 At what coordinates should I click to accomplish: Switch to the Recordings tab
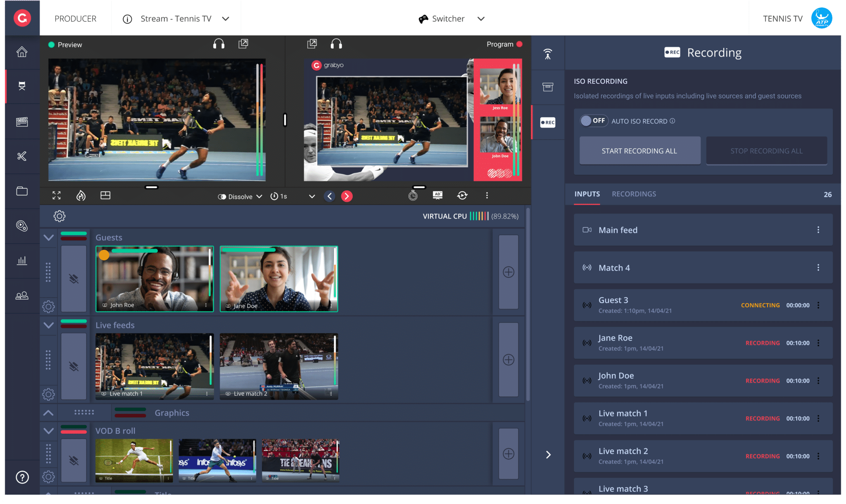click(634, 194)
